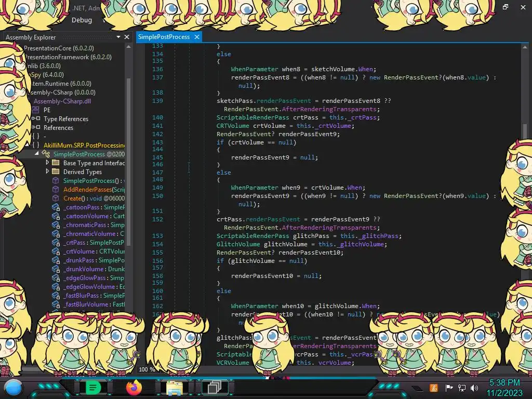Expand the Derived Types node
Image resolution: width=532 pixels, height=399 pixels.
[47, 171]
